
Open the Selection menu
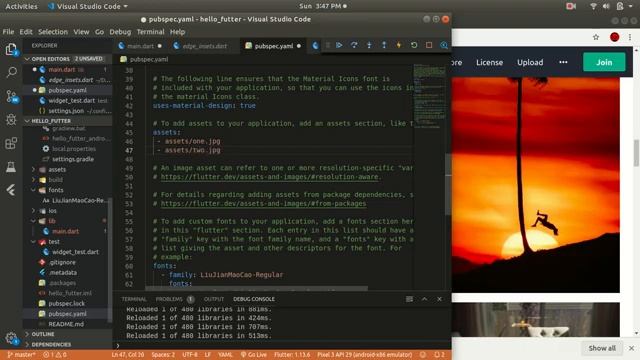(x=53, y=32)
